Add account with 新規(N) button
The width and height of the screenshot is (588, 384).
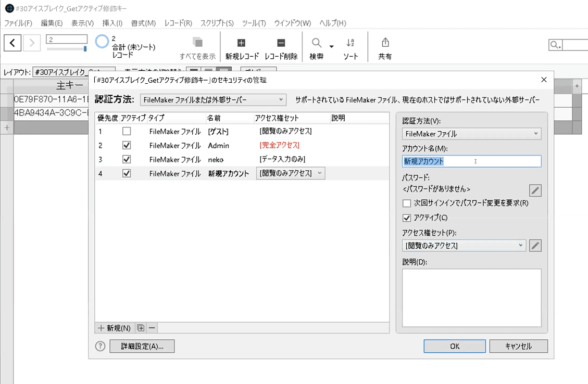pos(115,328)
